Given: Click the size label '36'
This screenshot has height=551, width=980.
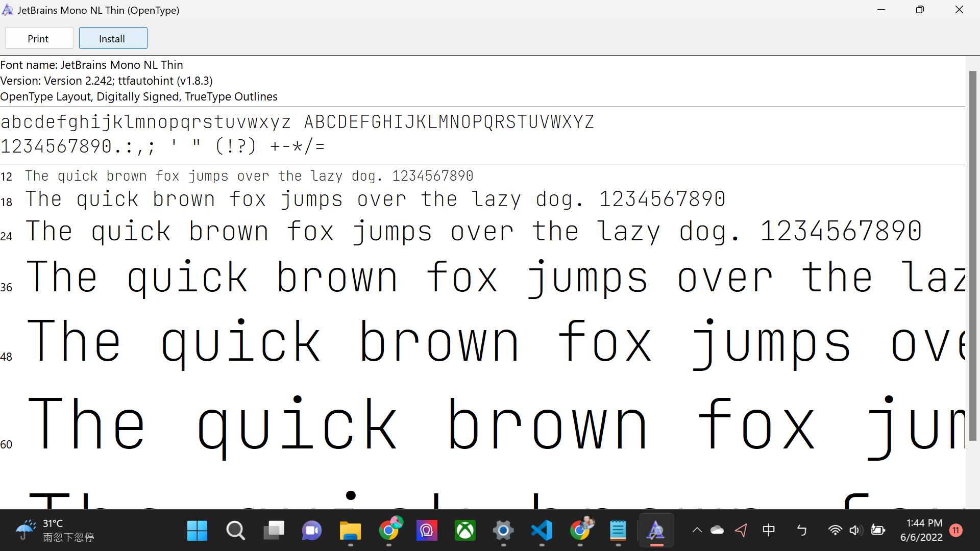Looking at the screenshot, I should pyautogui.click(x=6, y=287).
